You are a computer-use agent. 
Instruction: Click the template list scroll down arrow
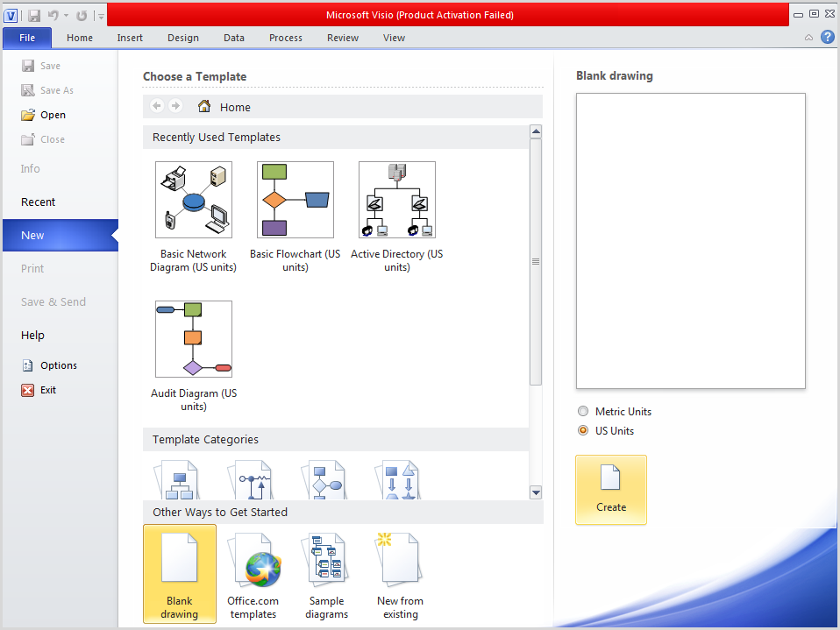536,492
